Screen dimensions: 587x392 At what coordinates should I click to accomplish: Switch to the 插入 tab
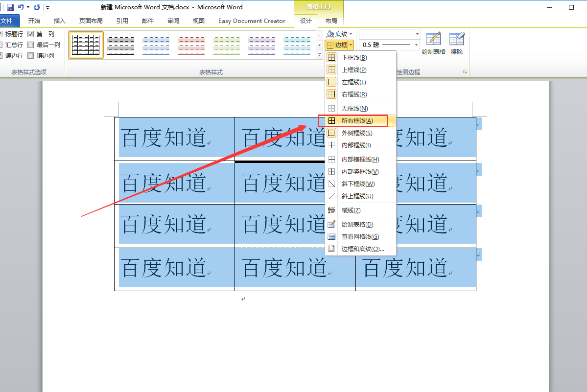(x=60, y=21)
